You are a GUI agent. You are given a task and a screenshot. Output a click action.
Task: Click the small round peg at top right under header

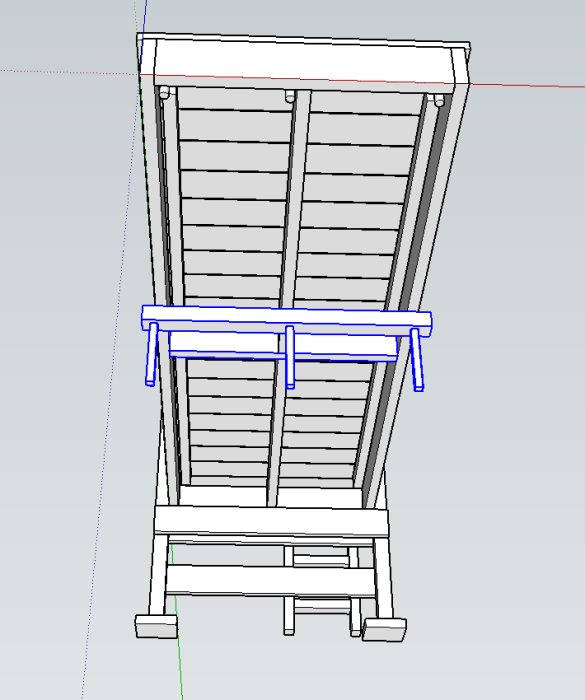(439, 100)
